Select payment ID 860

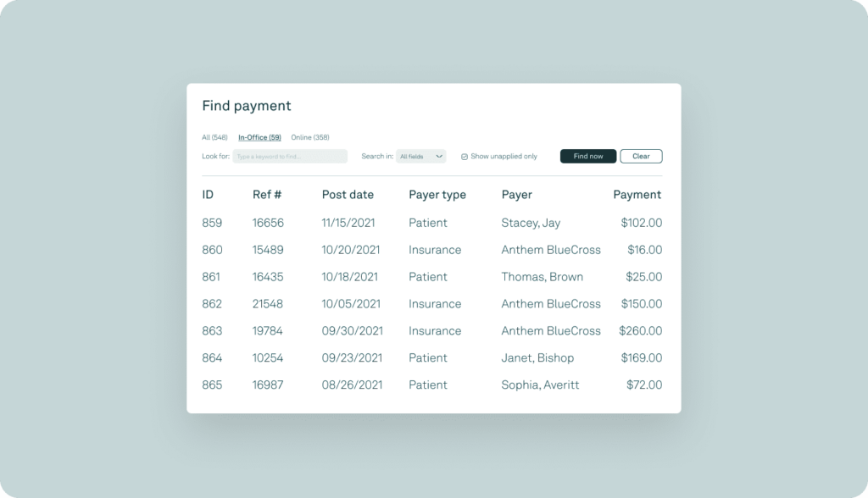point(212,250)
